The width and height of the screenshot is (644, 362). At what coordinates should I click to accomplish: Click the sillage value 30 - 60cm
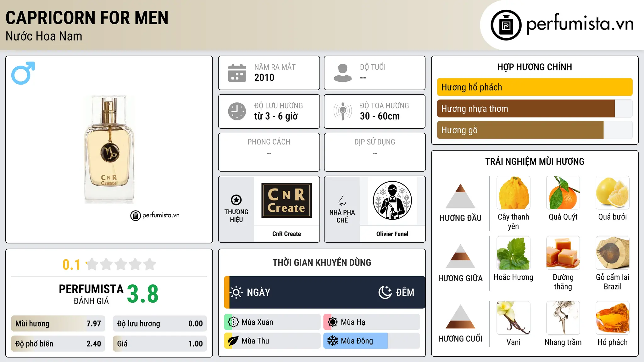point(380,116)
